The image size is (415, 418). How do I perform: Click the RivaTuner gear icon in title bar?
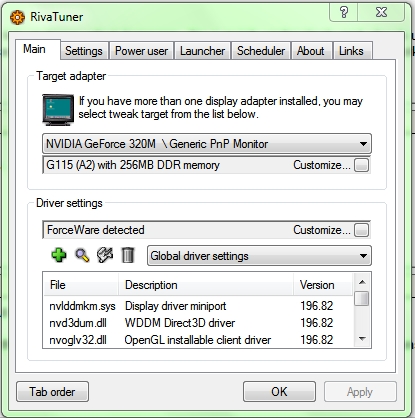17,17
